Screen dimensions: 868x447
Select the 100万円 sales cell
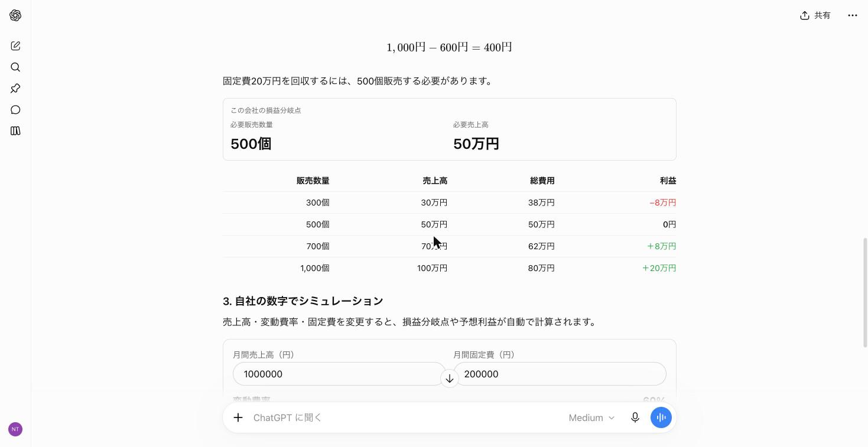[432, 268]
